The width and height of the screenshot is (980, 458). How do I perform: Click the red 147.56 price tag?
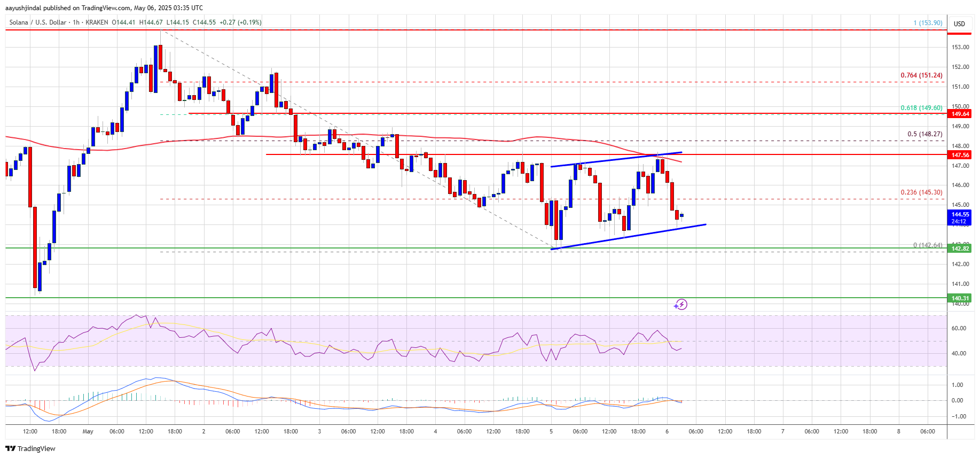click(x=960, y=155)
